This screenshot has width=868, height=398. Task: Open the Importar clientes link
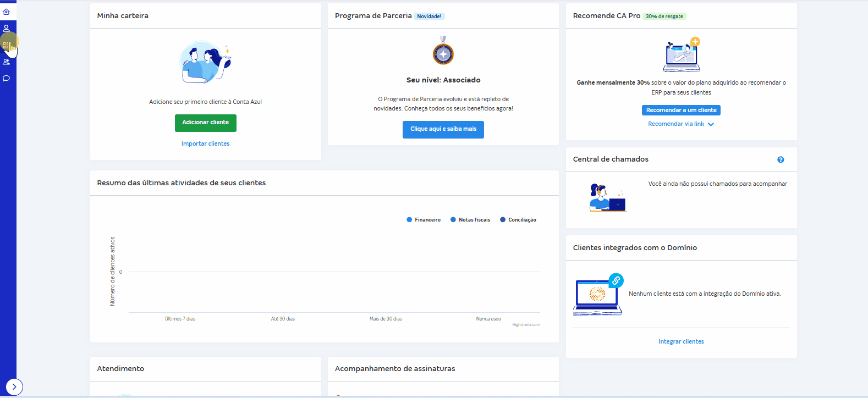(206, 143)
